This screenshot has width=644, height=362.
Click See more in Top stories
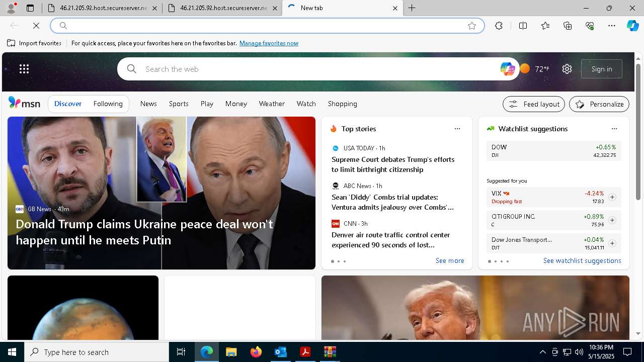tap(450, 260)
